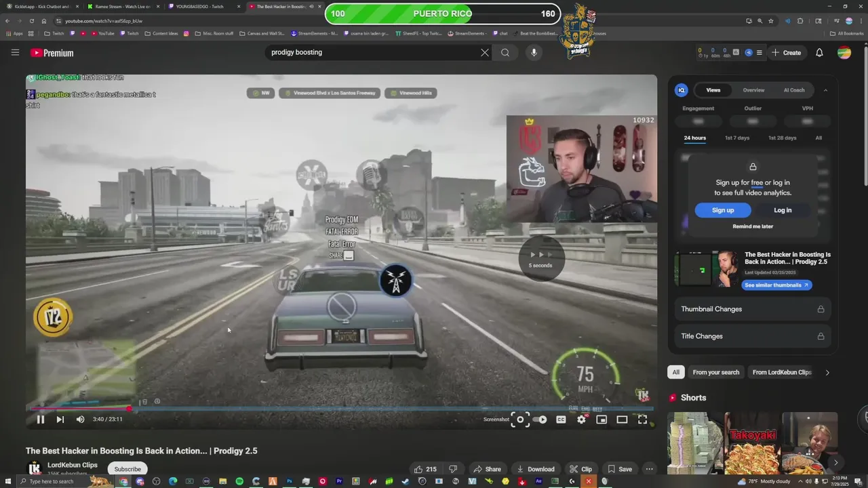Show more filter chips with the arrow
The width and height of the screenshot is (868, 488).
pos(827,372)
